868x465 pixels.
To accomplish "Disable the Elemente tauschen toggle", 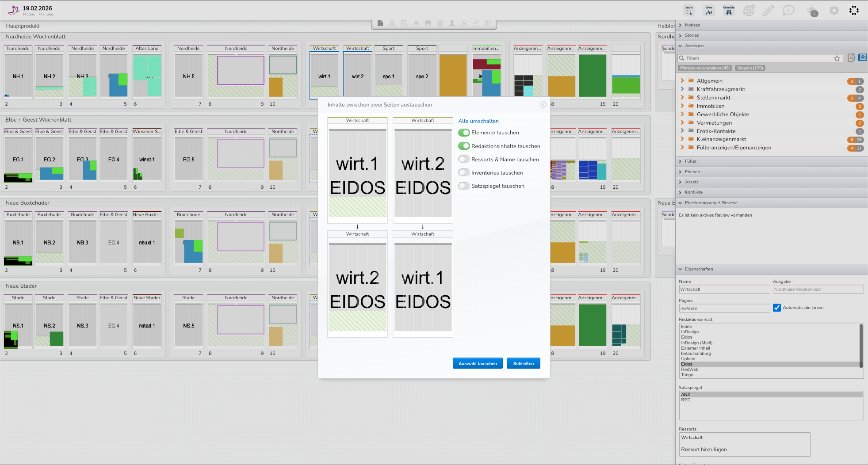I will coord(463,133).
